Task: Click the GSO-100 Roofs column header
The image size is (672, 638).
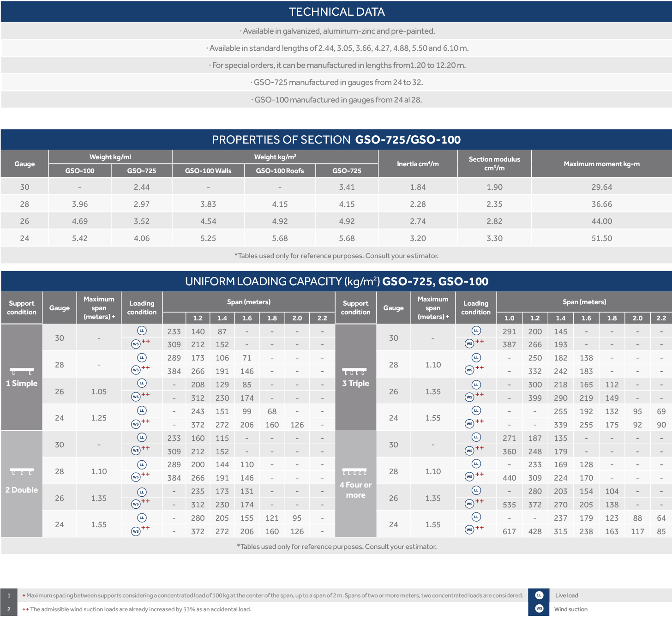Action: pos(280,171)
